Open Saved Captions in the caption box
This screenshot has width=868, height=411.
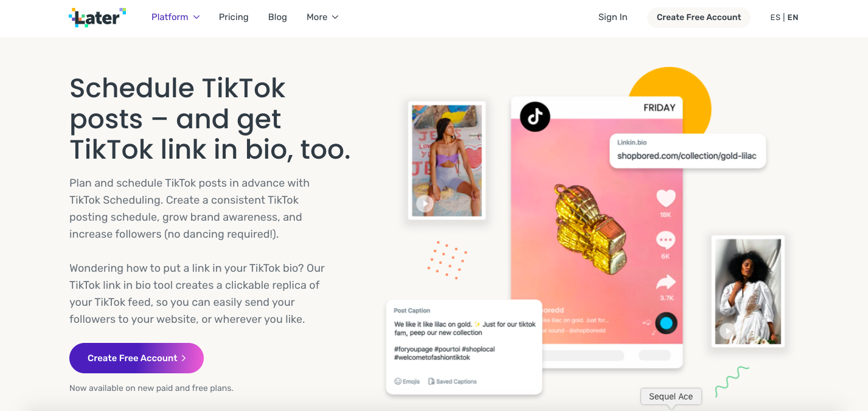(452, 382)
